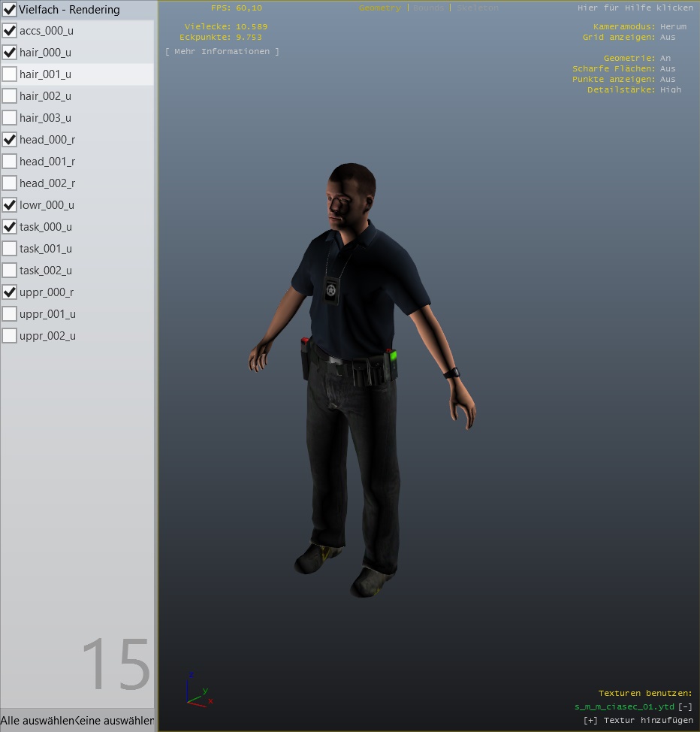Toggle the head_001_r checkbox on
This screenshot has width=700, height=732.
10,162
